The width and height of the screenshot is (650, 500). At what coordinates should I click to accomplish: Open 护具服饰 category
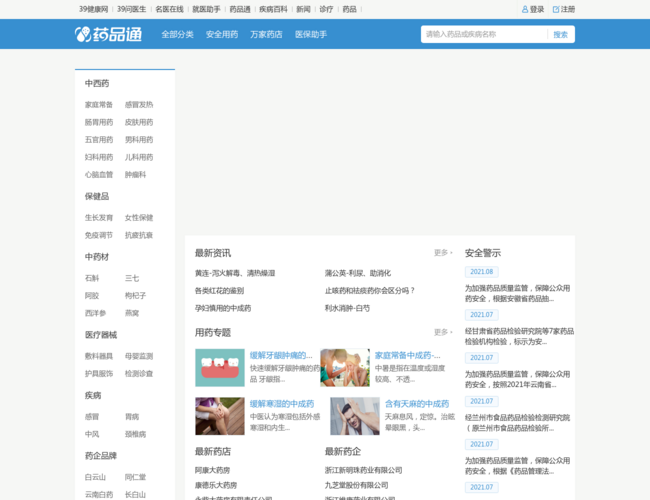click(x=99, y=374)
